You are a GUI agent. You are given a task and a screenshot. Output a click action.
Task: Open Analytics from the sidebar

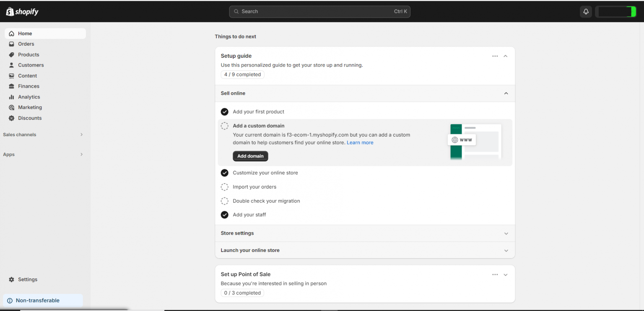[29, 97]
